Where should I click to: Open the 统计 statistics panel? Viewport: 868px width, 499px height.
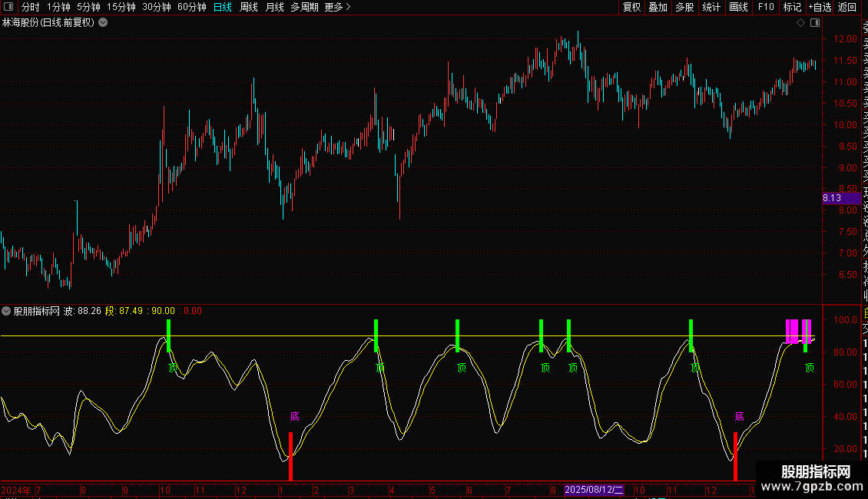711,7
